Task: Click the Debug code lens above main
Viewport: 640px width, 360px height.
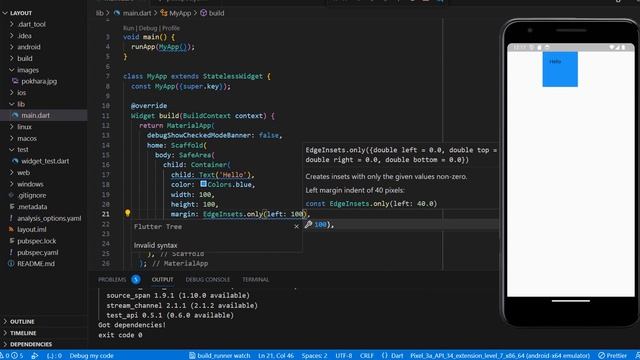Action: click(x=148, y=28)
